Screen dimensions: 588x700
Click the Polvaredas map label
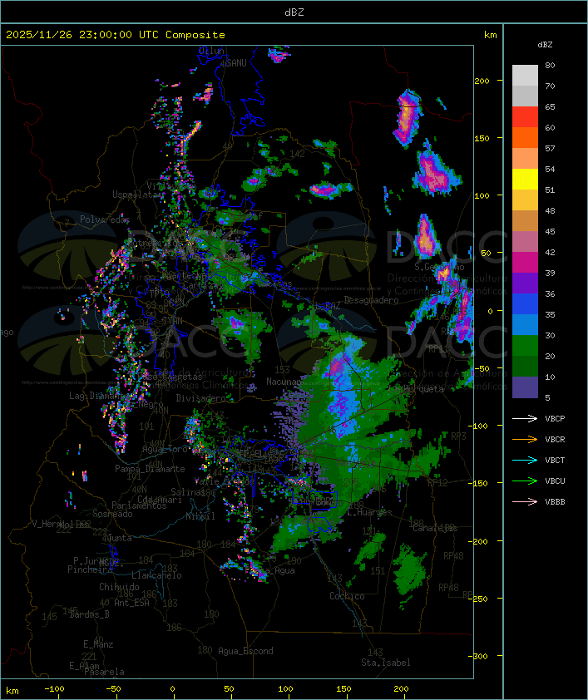tap(105, 219)
